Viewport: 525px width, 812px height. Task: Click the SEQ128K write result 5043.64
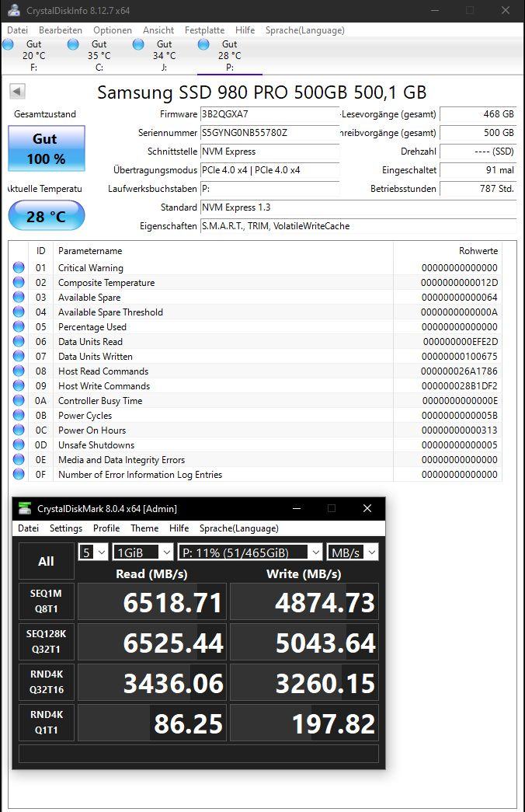coord(304,642)
